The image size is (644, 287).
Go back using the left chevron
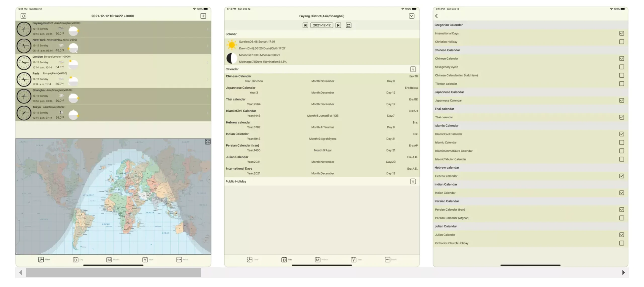436,16
